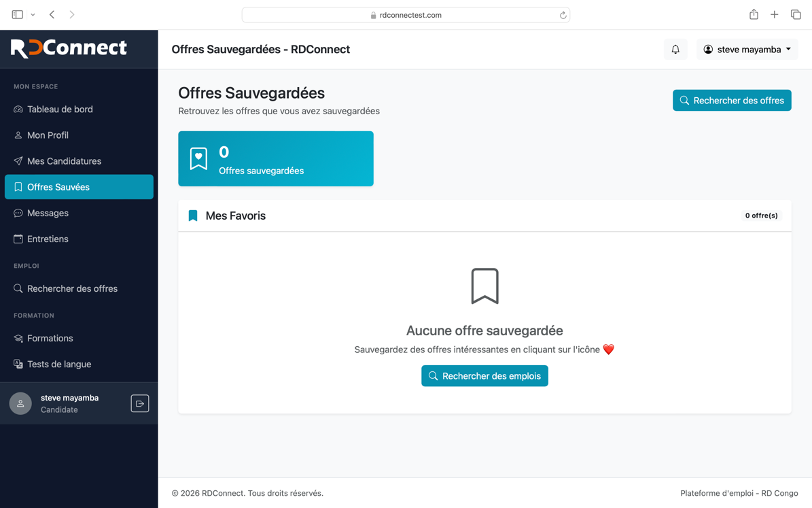Image resolution: width=812 pixels, height=508 pixels.
Task: Select the Mon Profil person icon
Action: tap(18, 135)
